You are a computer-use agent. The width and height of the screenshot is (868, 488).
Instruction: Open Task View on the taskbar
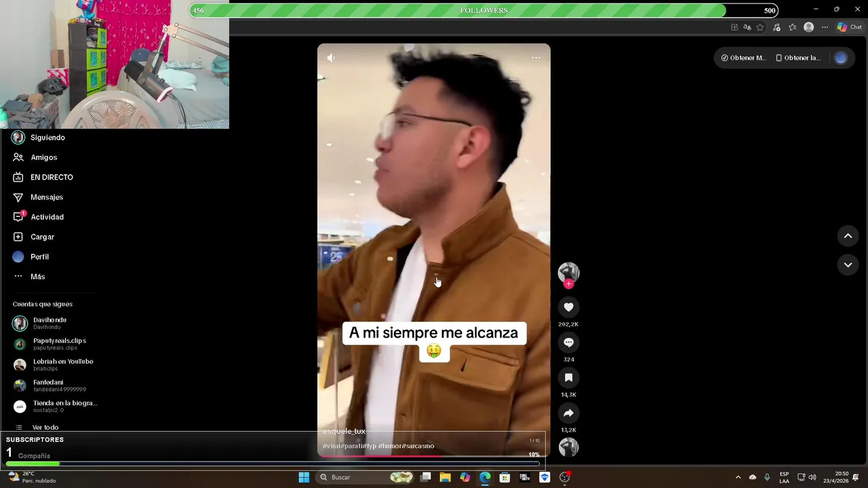pyautogui.click(x=425, y=477)
